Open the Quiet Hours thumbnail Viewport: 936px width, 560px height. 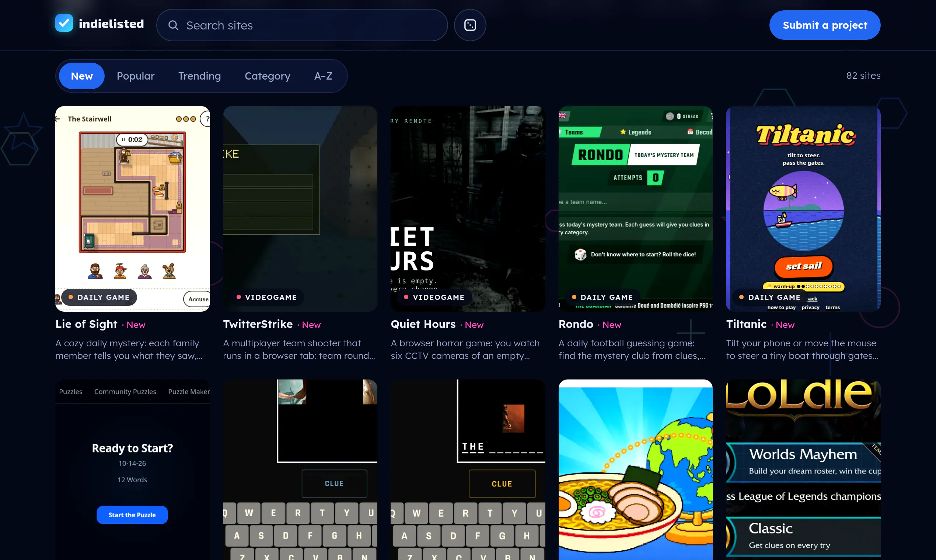468,209
